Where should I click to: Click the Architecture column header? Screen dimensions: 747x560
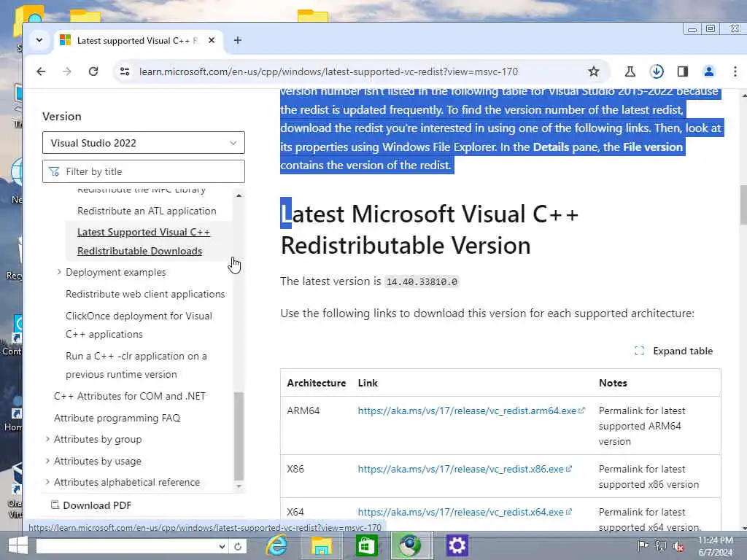pyautogui.click(x=317, y=383)
